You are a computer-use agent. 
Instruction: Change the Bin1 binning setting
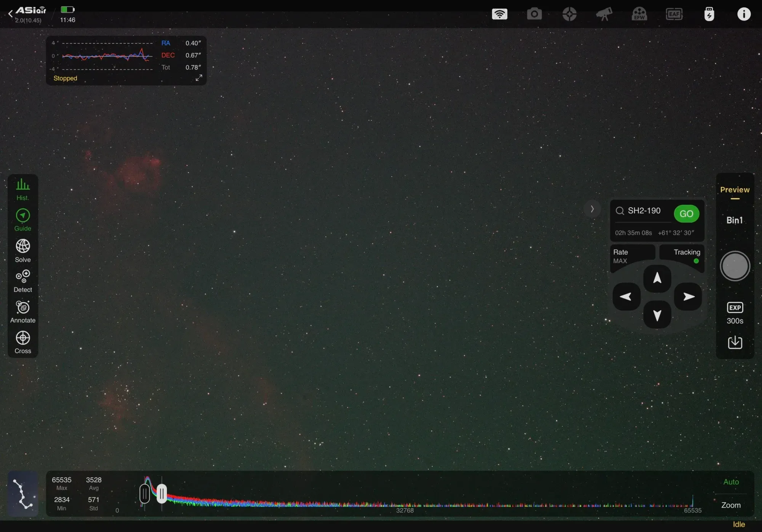735,220
